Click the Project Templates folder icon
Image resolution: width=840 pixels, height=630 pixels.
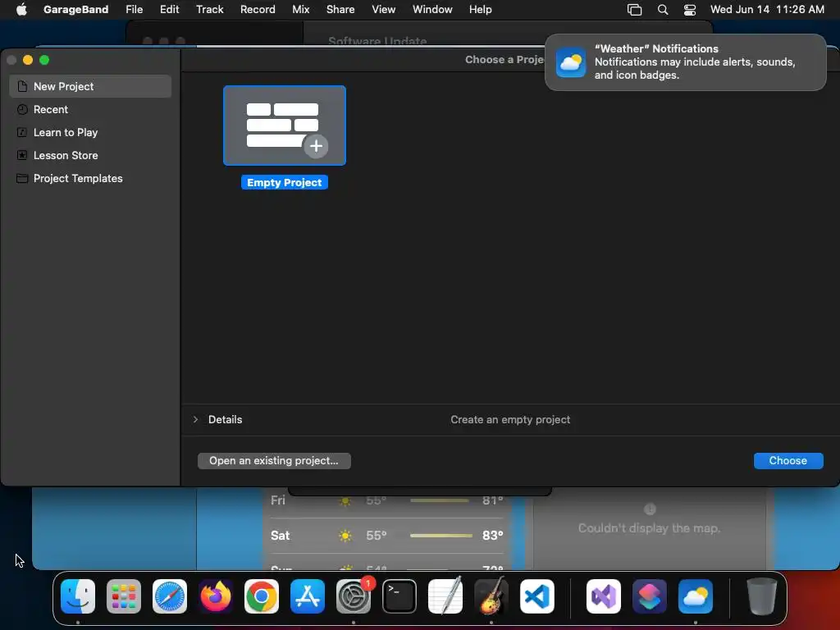click(22, 178)
